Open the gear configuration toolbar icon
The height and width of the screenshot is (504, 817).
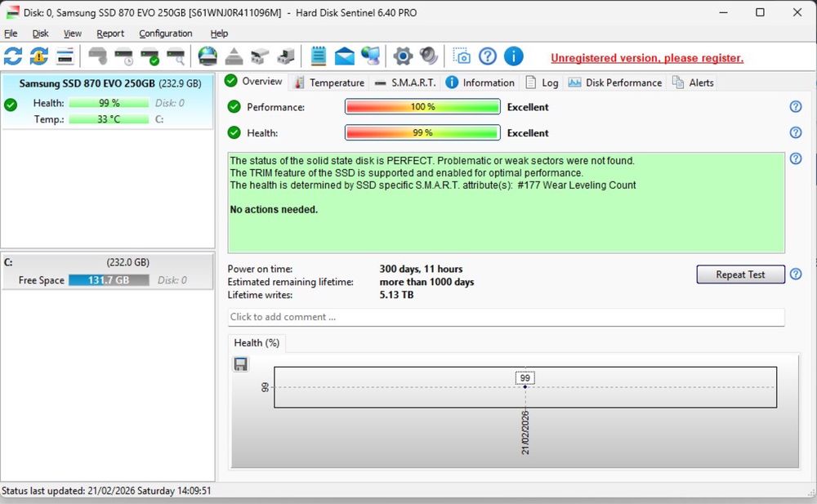click(403, 56)
